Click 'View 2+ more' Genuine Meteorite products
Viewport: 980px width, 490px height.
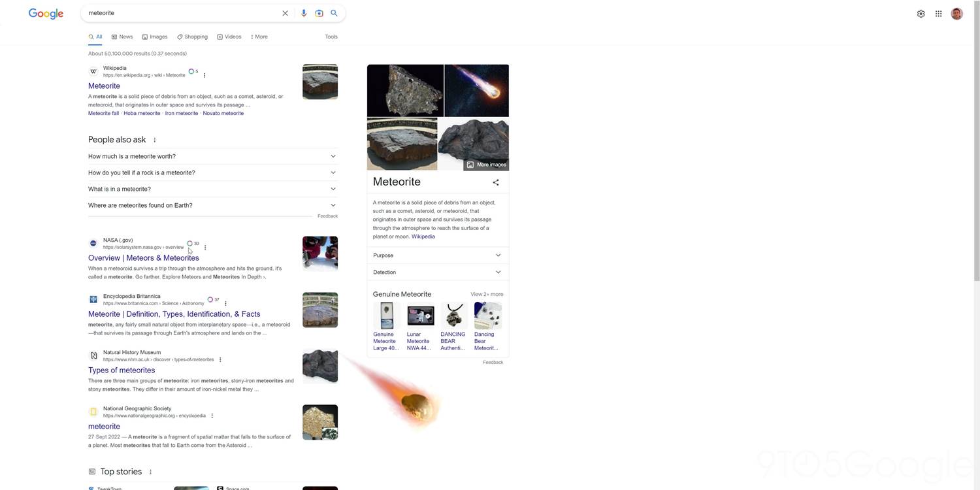click(x=487, y=294)
